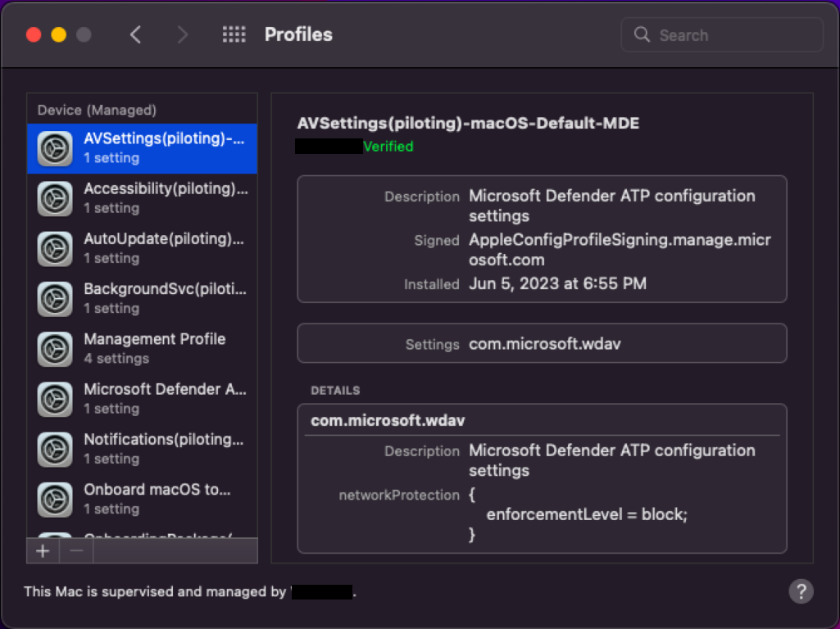840x629 pixels.
Task: Select the Accessibility(piloting) profile icon
Action: tap(55, 198)
